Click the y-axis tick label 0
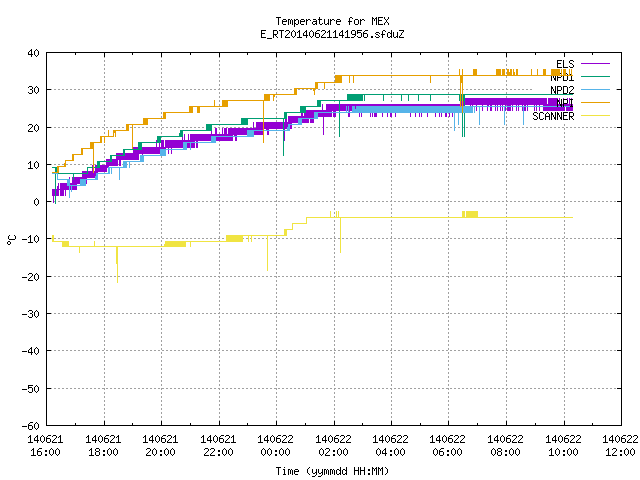Image resolution: width=640 pixels, height=480 pixels. (37, 202)
